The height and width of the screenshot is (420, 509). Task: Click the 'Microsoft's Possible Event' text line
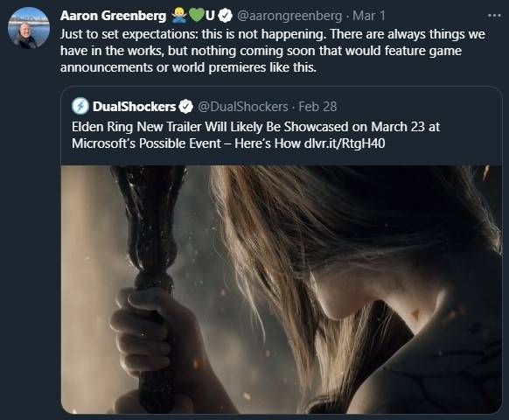click(x=146, y=143)
